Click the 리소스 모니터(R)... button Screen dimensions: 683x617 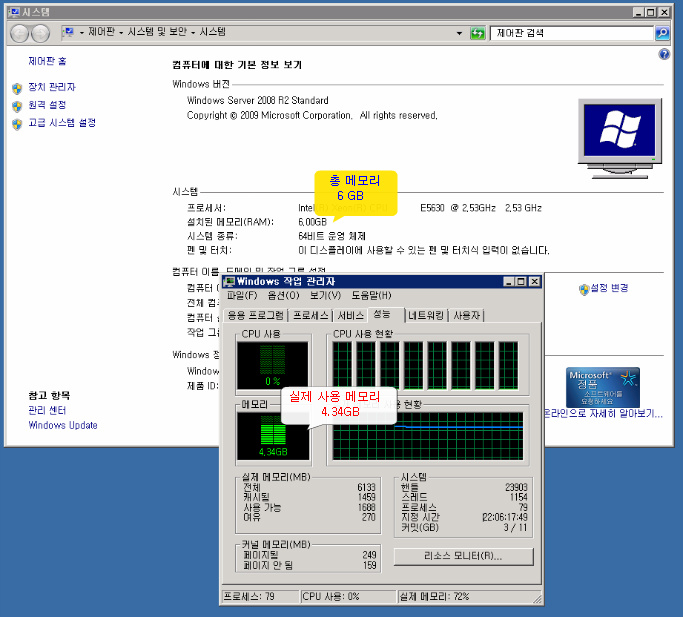(x=463, y=556)
